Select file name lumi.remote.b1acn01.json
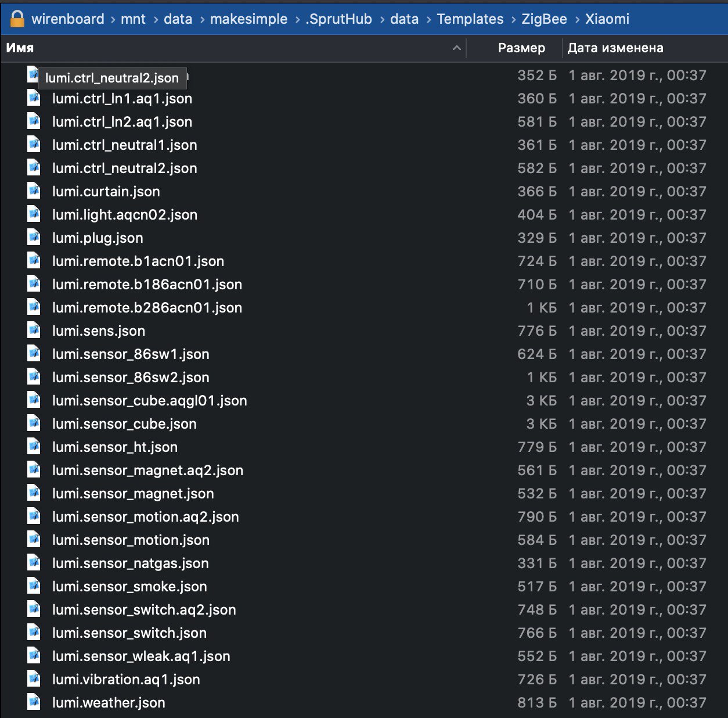Viewport: 728px width, 718px height. [138, 261]
